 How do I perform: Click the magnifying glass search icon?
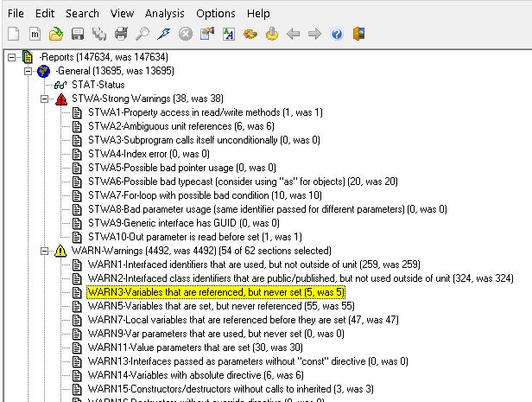pos(142,34)
